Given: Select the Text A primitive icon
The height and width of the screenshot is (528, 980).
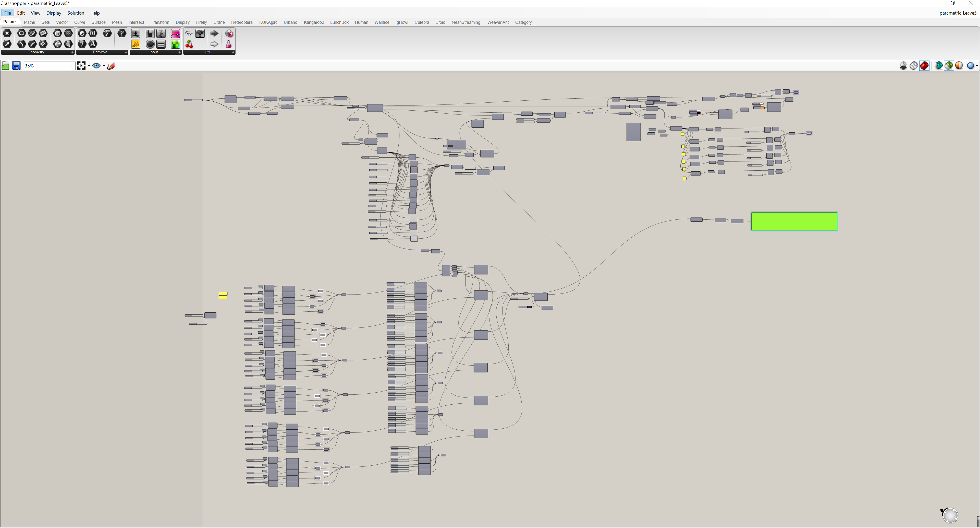Looking at the screenshot, I should pyautogui.click(x=93, y=44).
